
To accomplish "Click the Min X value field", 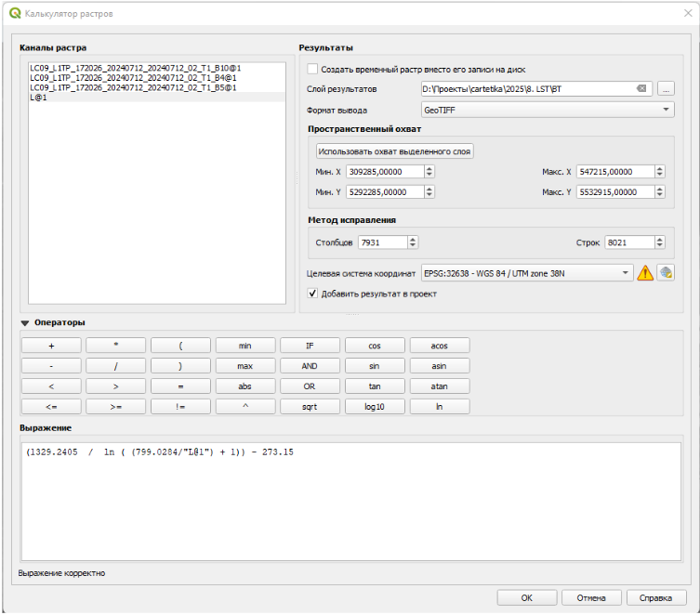I will coord(385,172).
